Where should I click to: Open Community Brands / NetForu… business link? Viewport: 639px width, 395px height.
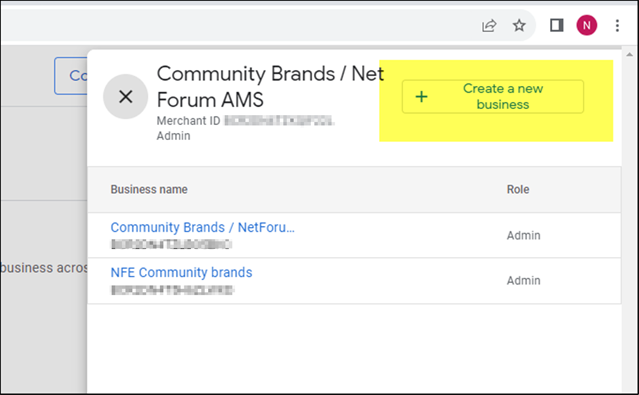[203, 227]
